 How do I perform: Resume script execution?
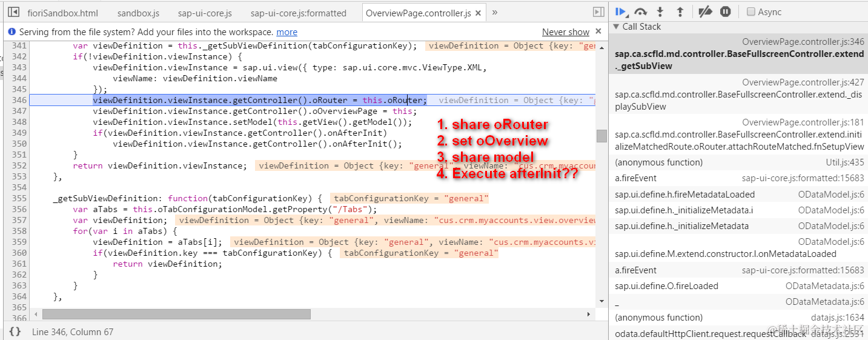click(621, 12)
